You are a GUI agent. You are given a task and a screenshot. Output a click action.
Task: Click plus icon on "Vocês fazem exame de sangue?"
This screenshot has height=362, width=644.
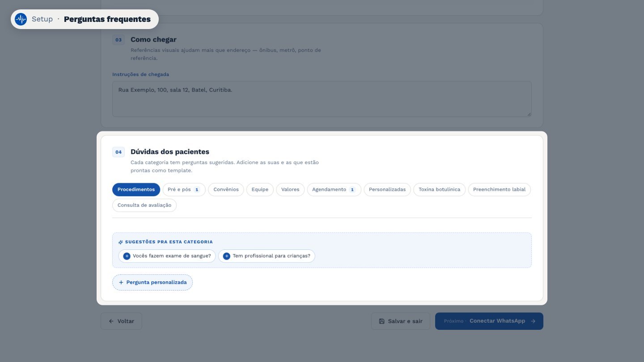[x=127, y=256]
